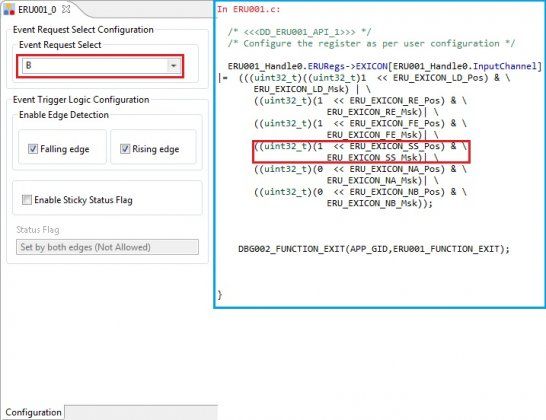Enable the Sticky Status Flag checkbox
Viewport: 546px width, 420px height.
coord(26,200)
